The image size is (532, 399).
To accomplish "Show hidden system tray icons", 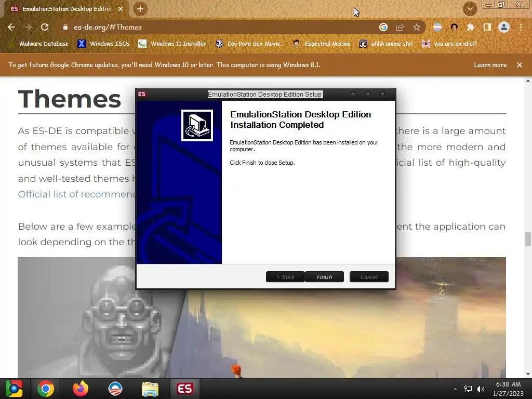I will tap(455, 389).
